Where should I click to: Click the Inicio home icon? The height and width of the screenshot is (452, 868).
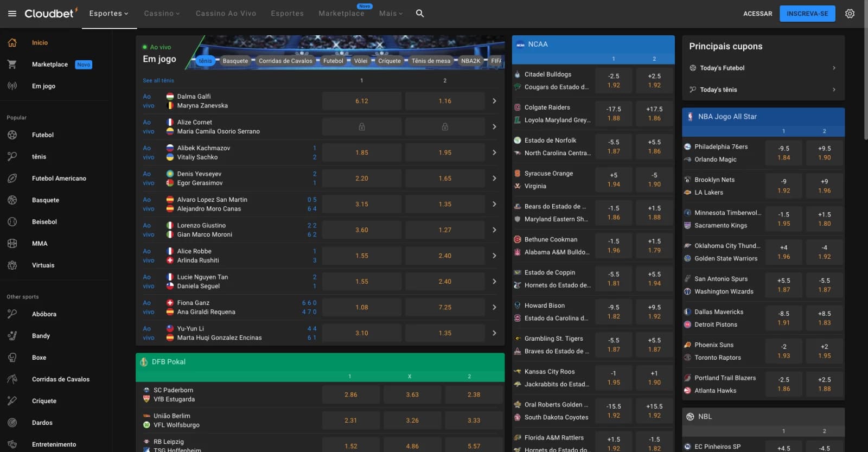[x=12, y=42]
